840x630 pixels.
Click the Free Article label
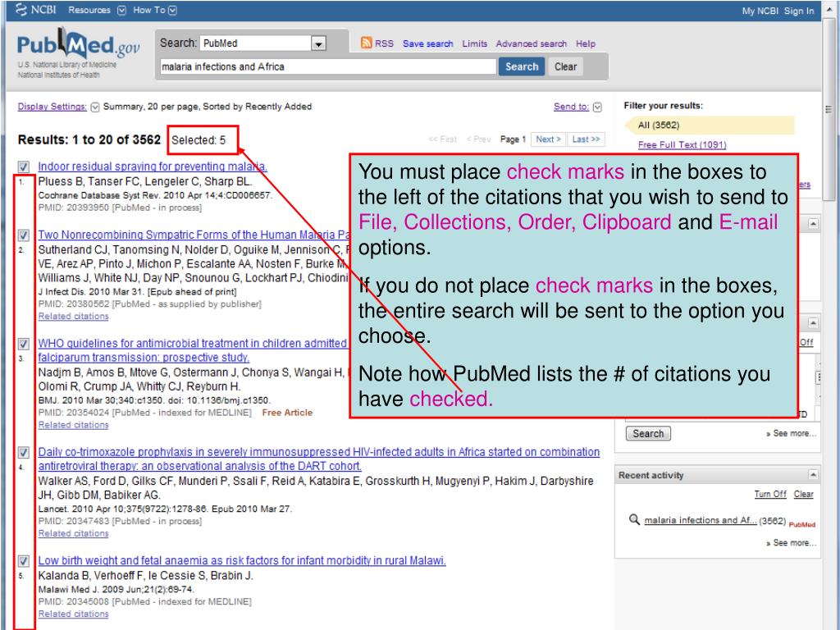coord(287,413)
